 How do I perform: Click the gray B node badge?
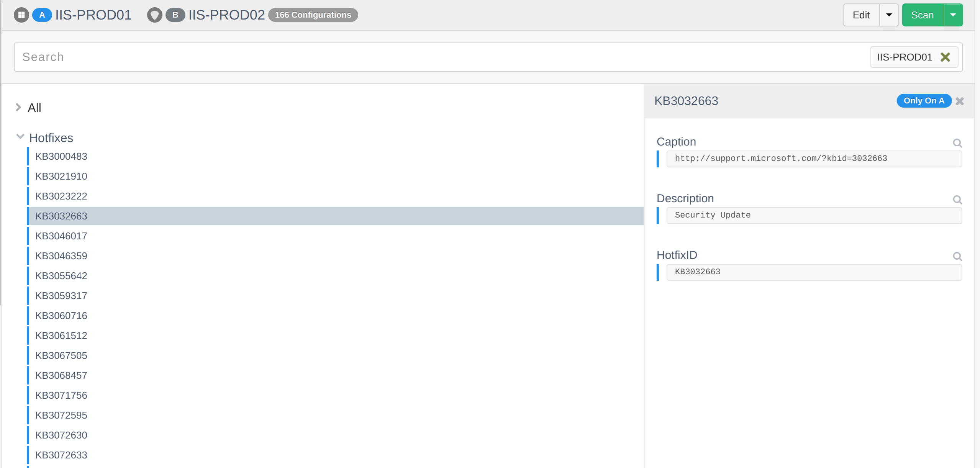[x=175, y=15]
